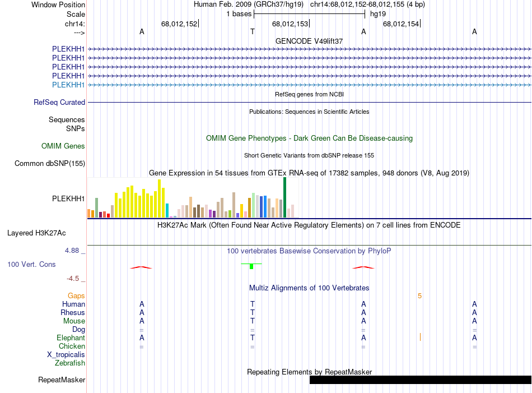
Task: Click the RefSeq Curated track label
Action: click(x=59, y=102)
